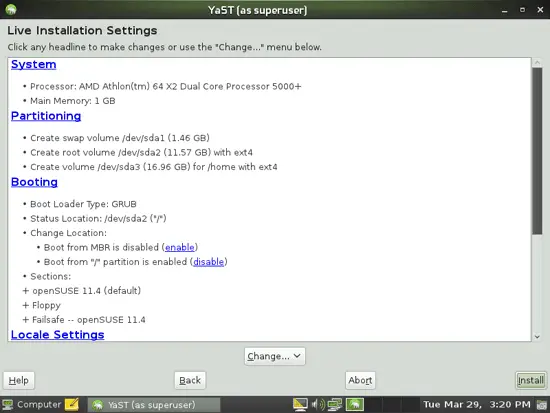Enable booting from MBR
550x413 pixels.
click(180, 247)
